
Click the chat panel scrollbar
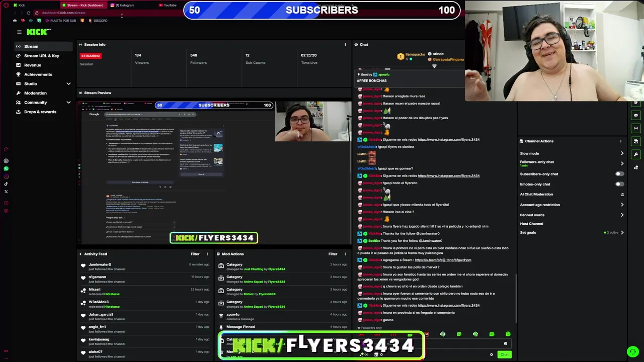(516, 298)
